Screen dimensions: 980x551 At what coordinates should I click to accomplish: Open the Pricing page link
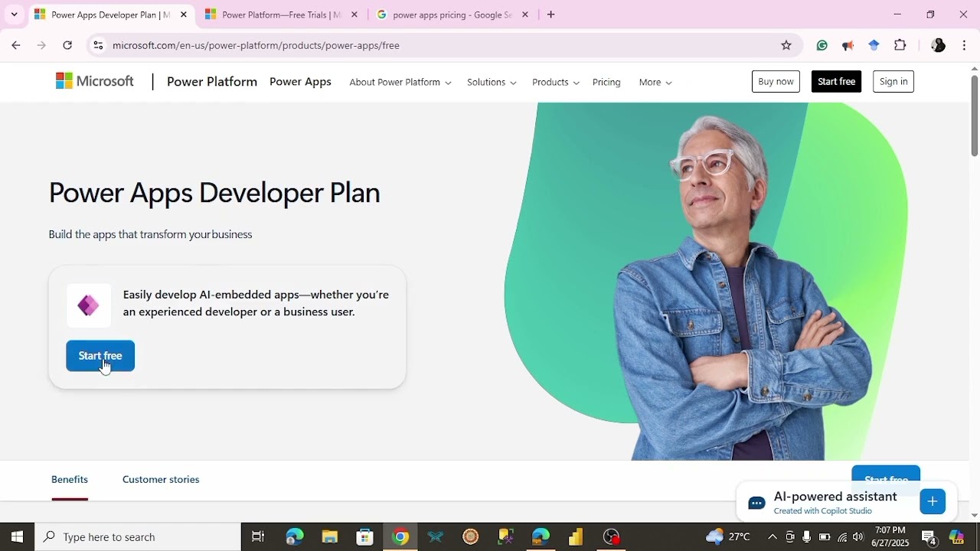pos(606,82)
